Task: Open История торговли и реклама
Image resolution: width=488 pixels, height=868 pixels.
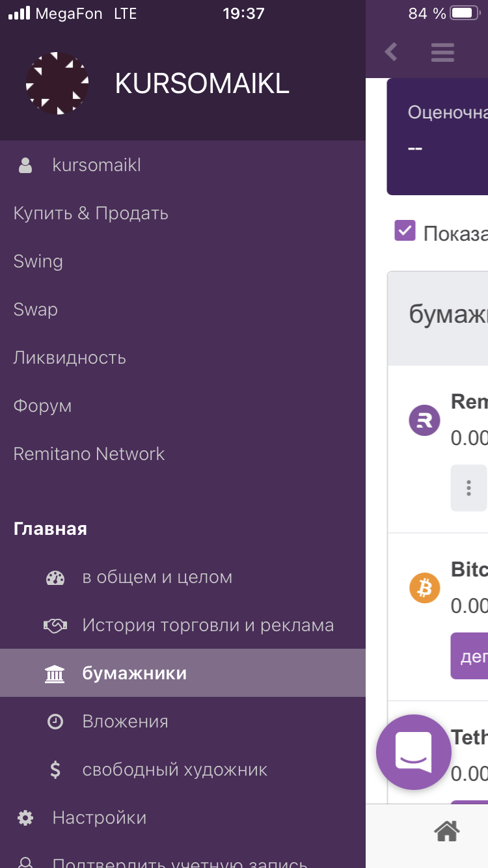Action: point(183,625)
